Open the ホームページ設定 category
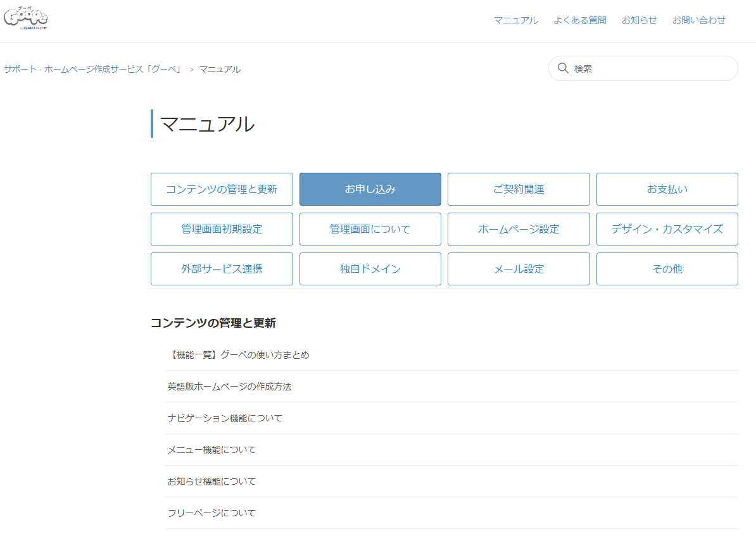This screenshot has height=541, width=756. [519, 229]
